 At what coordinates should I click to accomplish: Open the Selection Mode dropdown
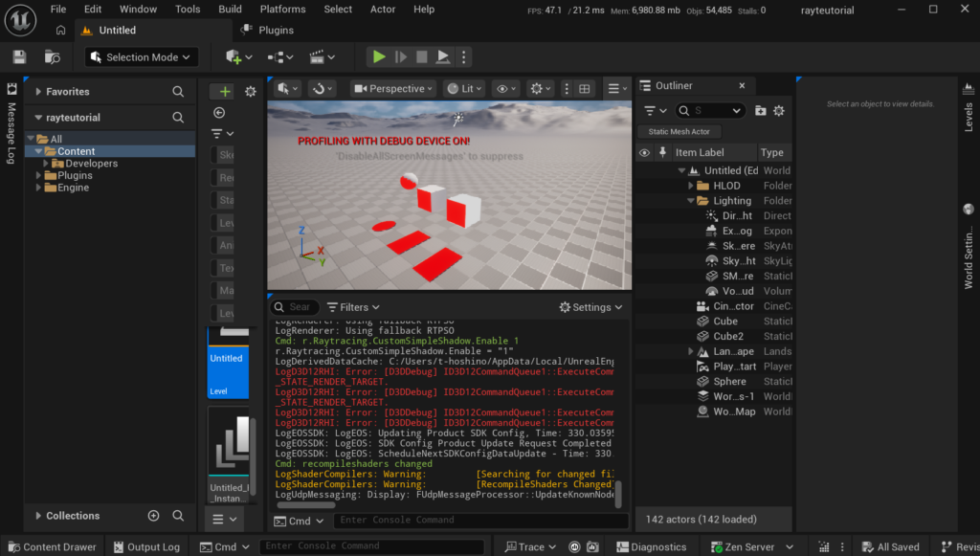(142, 57)
